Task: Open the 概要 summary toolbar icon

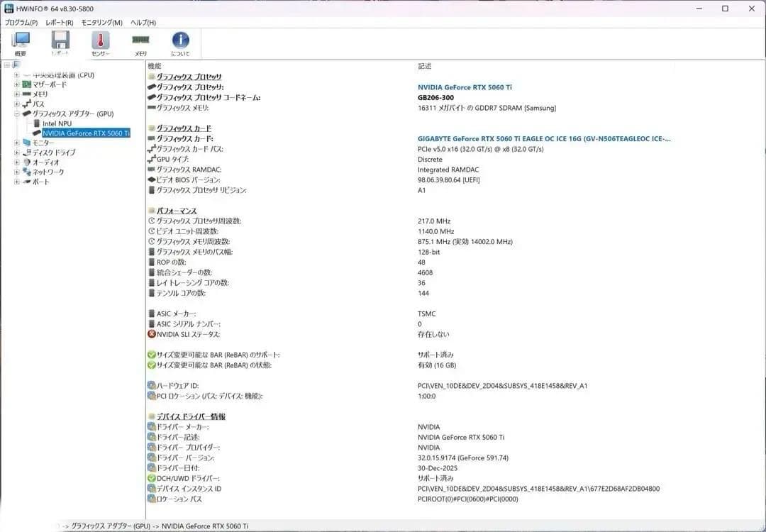Action: pos(20,43)
